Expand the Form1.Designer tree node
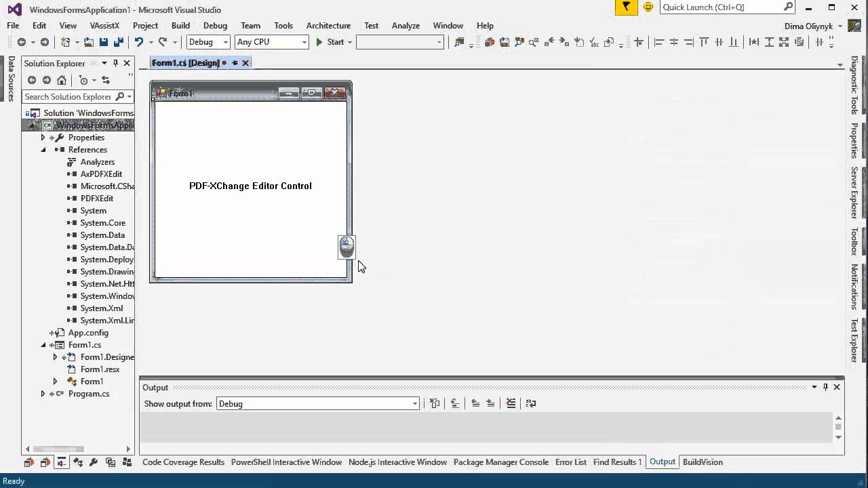This screenshot has width=868, height=488. click(56, 357)
